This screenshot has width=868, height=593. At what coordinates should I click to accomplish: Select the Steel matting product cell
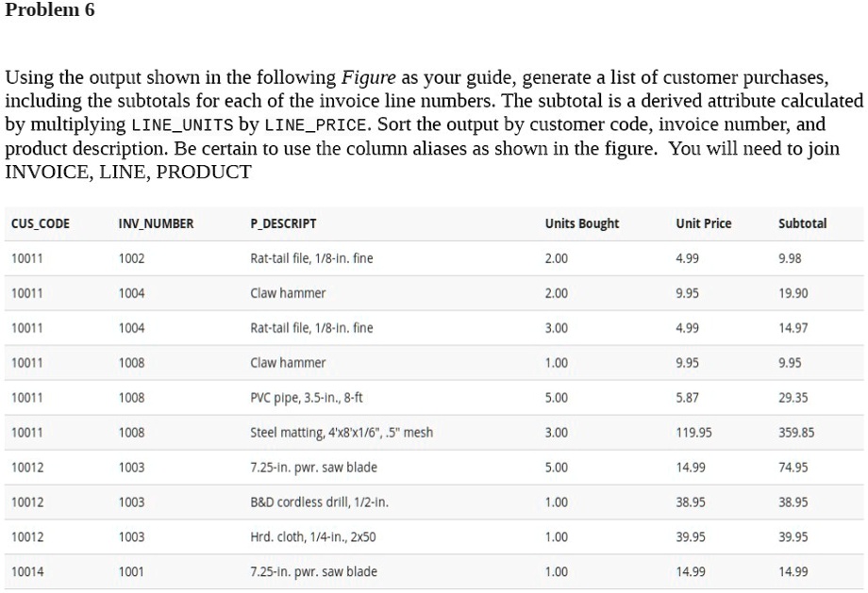tap(342, 433)
